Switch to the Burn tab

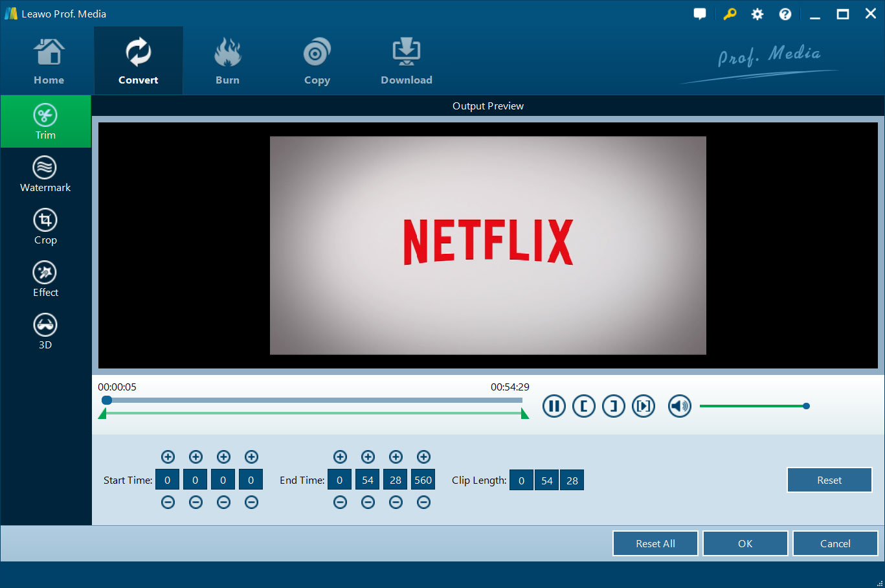(x=227, y=60)
